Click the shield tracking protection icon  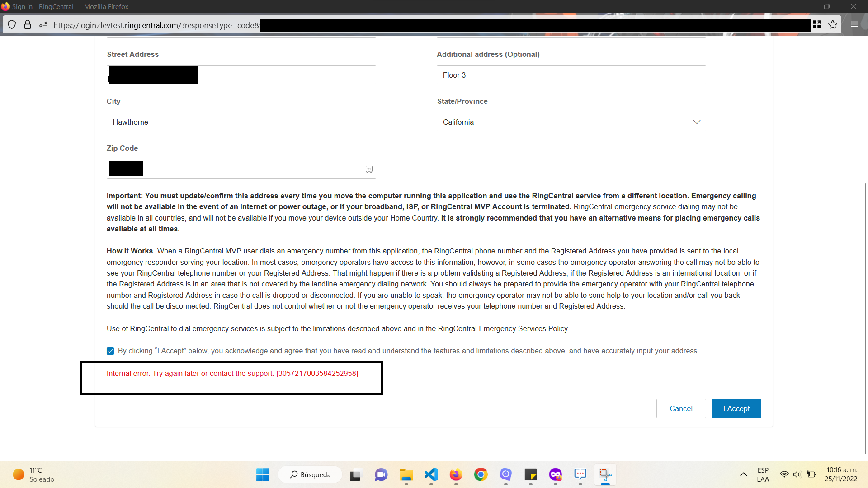pyautogui.click(x=12, y=25)
